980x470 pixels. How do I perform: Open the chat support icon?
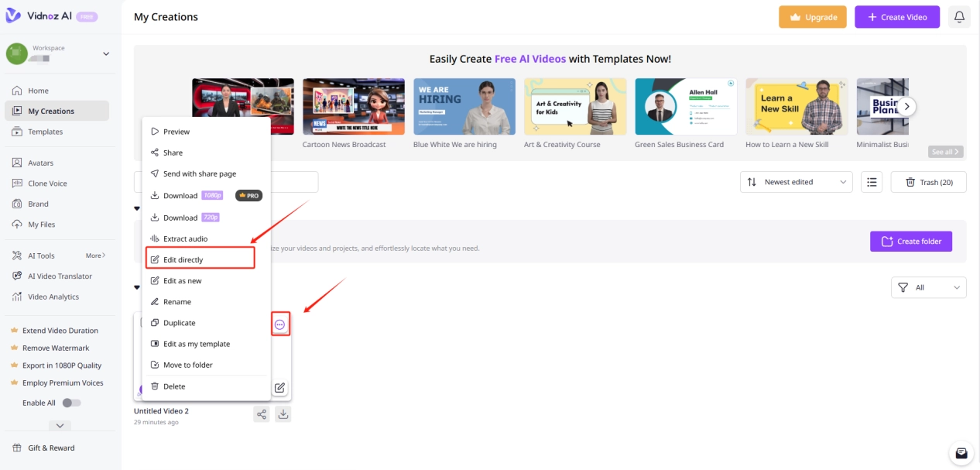point(961,453)
